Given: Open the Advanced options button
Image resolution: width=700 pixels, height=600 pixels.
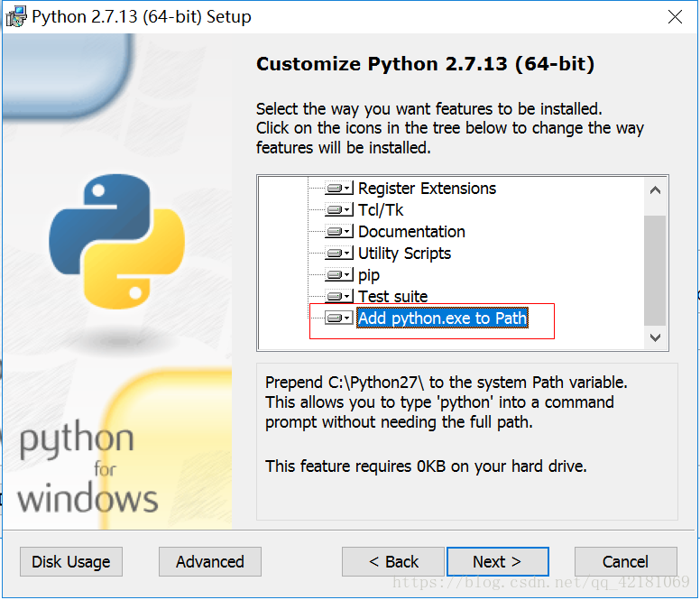Looking at the screenshot, I should coord(210,561).
